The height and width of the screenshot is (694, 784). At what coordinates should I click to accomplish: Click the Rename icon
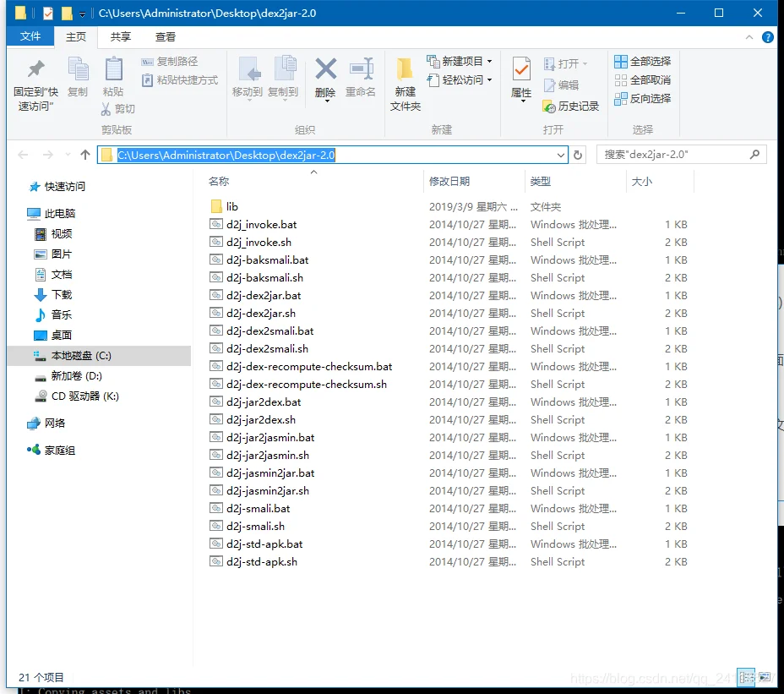pos(362,69)
